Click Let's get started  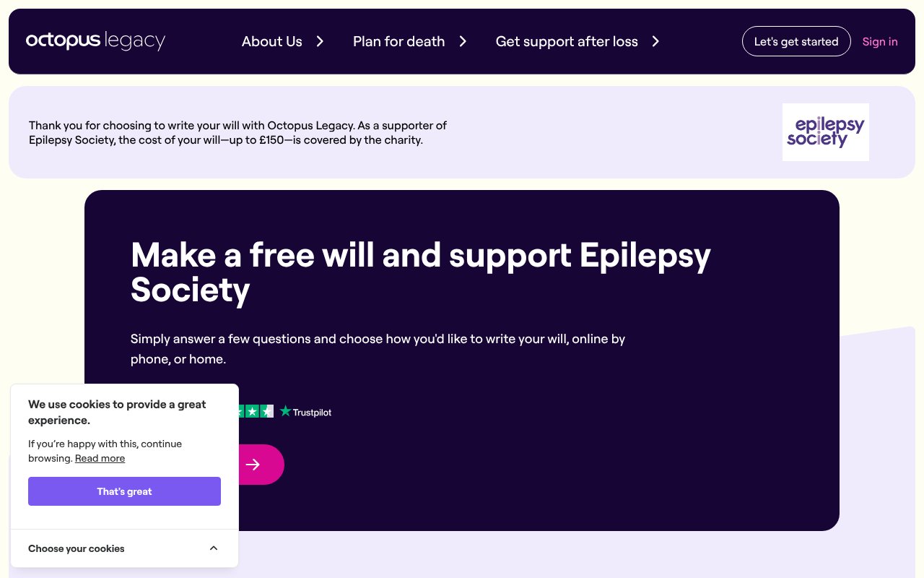796,41
